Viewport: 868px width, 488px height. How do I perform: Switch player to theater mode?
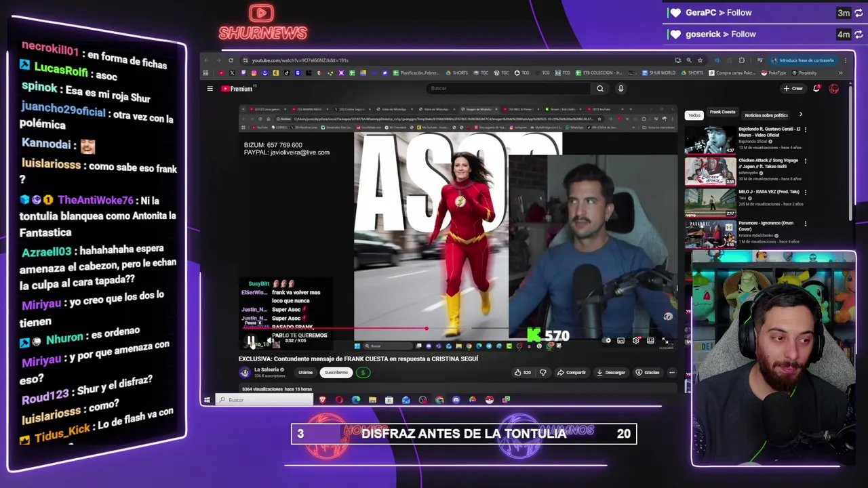650,340
